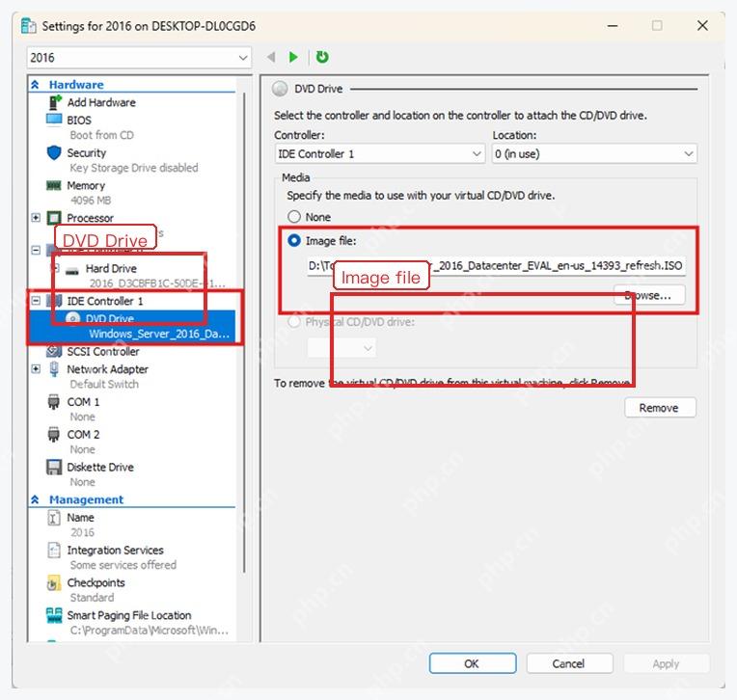The image size is (737, 700).
Task: Collapse the IDE Controller 1 node
Action: click(x=36, y=301)
